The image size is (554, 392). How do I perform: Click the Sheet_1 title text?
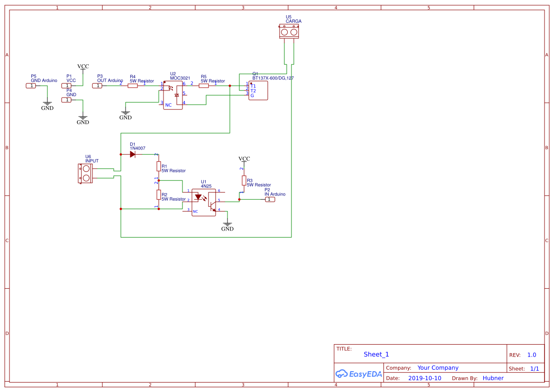(376, 354)
